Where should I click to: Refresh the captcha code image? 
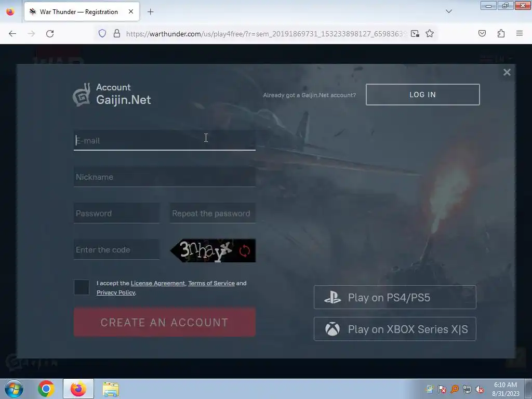pyautogui.click(x=245, y=251)
